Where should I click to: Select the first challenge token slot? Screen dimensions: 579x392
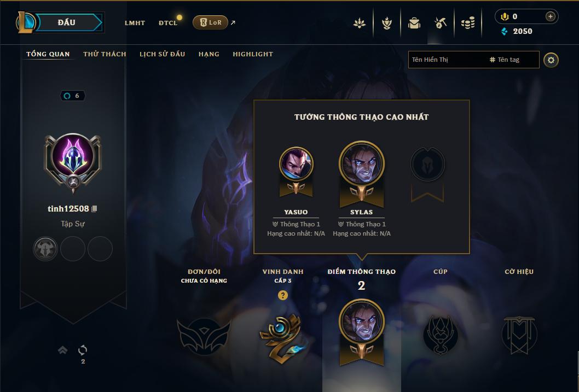coord(45,249)
